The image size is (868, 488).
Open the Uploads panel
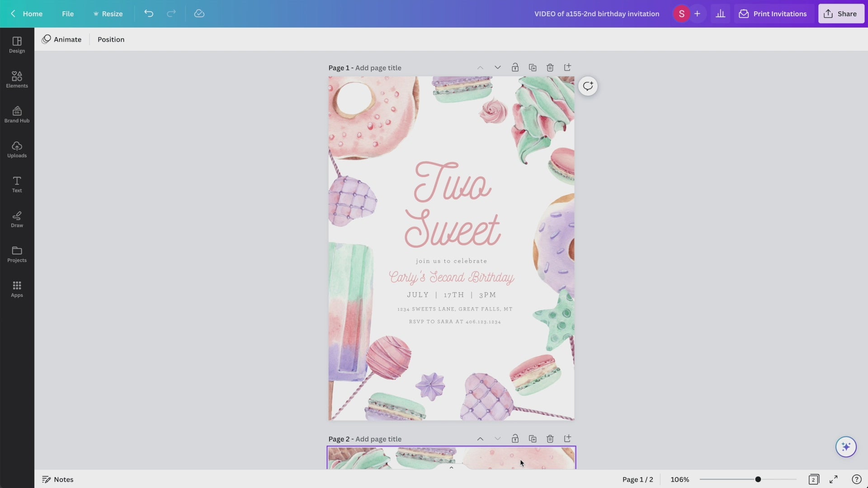point(17,149)
